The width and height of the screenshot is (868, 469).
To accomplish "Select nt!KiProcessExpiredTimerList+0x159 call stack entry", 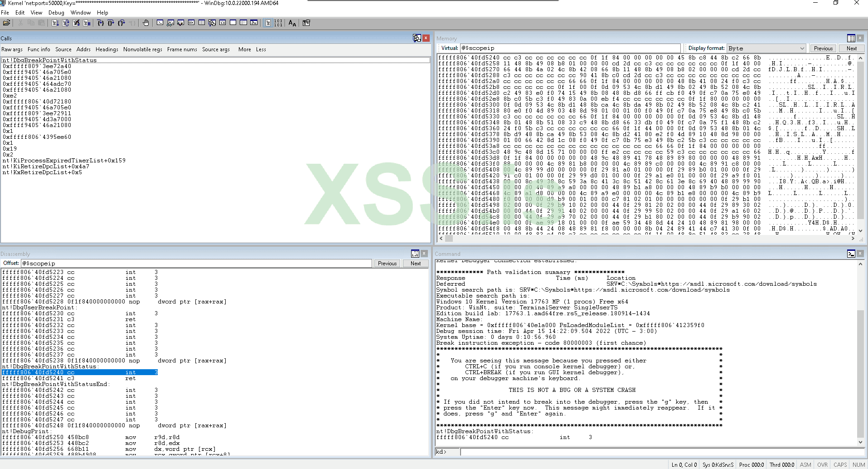I will 64,161.
